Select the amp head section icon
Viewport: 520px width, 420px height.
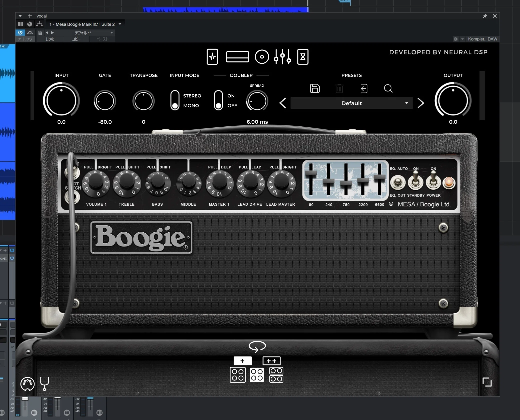(237, 57)
